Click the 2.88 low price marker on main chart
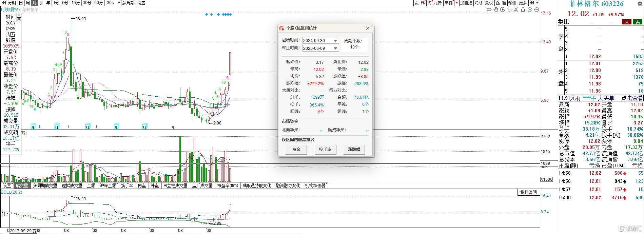The width and height of the screenshot is (644, 234). (x=217, y=123)
